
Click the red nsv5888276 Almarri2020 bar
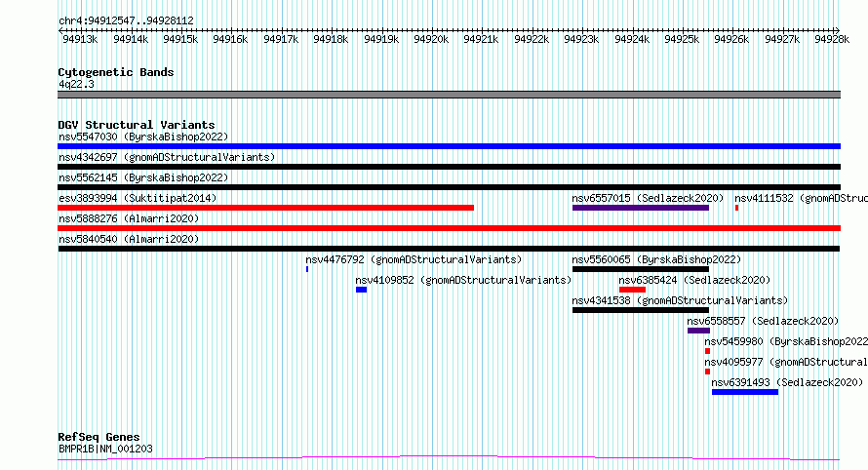click(449, 228)
